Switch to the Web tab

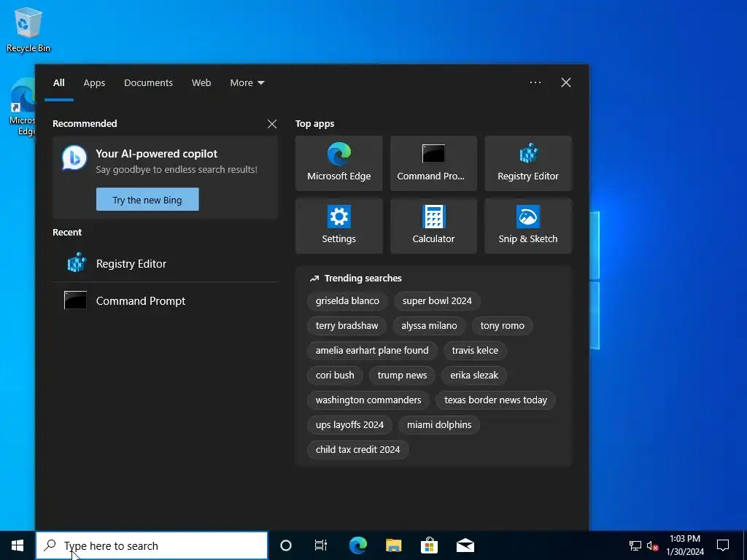pyautogui.click(x=201, y=82)
